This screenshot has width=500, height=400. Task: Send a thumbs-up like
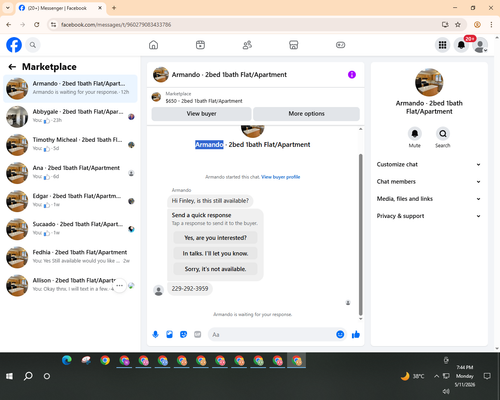click(356, 334)
